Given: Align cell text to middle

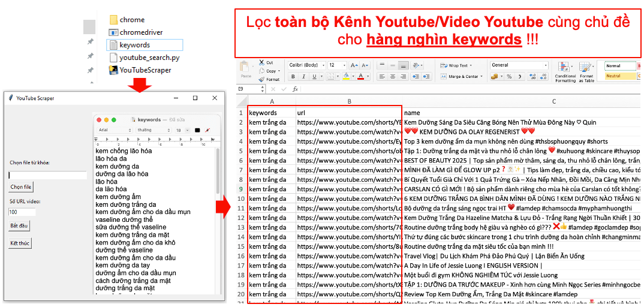Looking at the screenshot, I should (393, 65).
